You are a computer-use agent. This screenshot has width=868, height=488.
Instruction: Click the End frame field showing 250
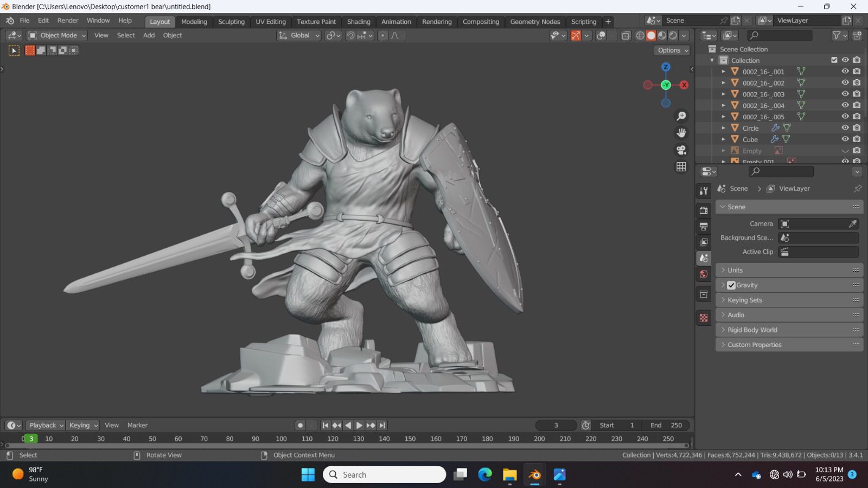coord(665,426)
